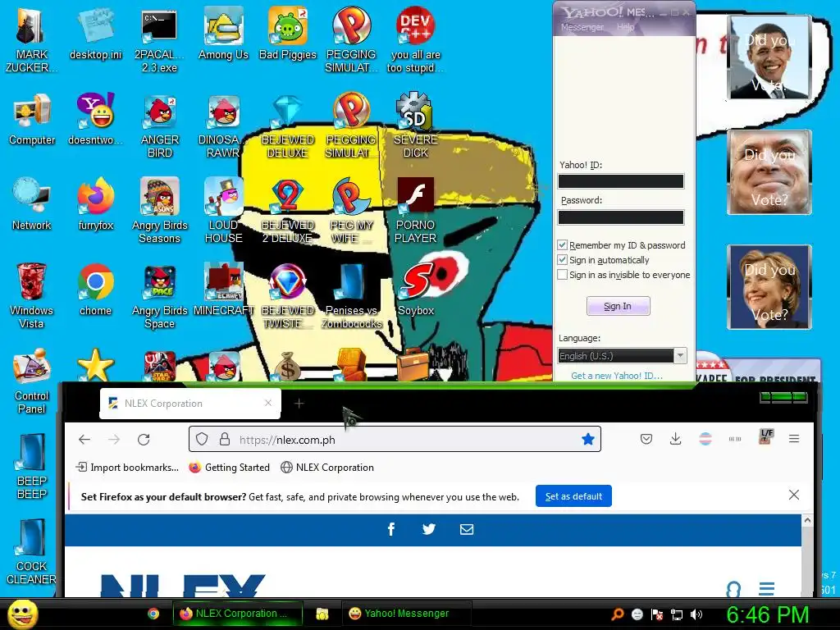Open the Import bookmarks bookmark
840x630 pixels.
(x=127, y=467)
